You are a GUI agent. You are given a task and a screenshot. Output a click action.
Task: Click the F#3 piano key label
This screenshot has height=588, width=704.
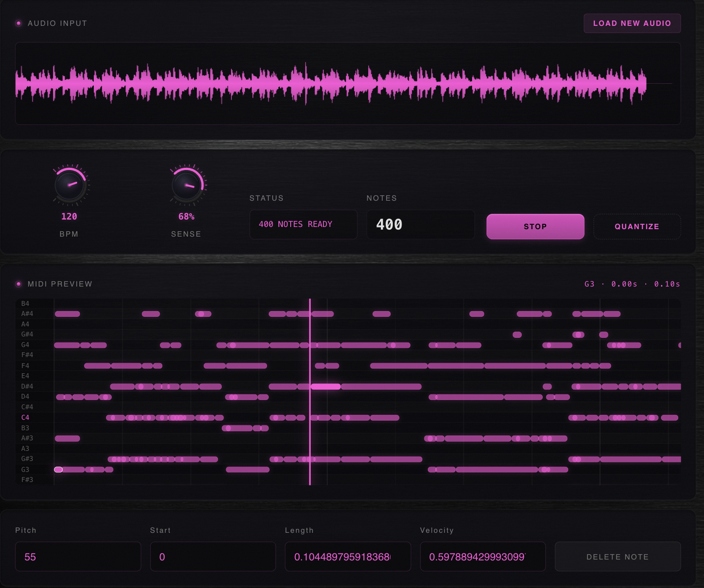(x=27, y=480)
